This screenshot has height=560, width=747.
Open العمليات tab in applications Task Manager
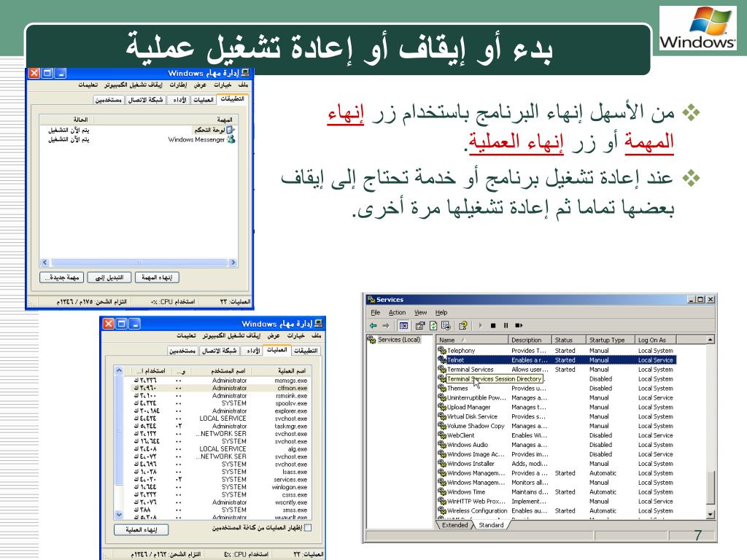[x=204, y=100]
